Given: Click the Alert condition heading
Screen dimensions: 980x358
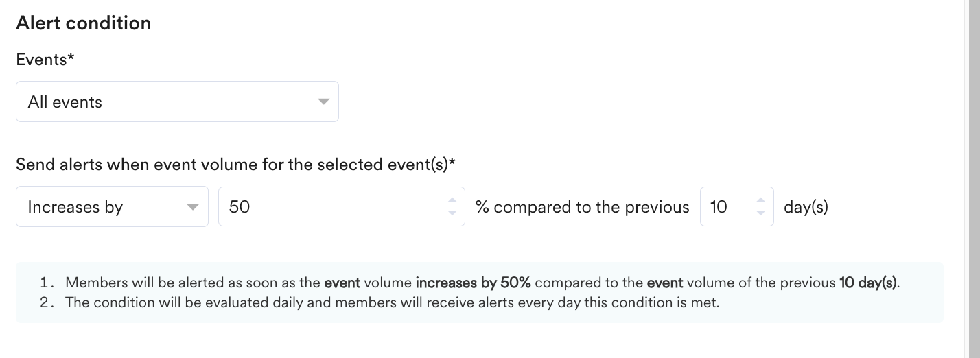Looking at the screenshot, I should [x=83, y=23].
